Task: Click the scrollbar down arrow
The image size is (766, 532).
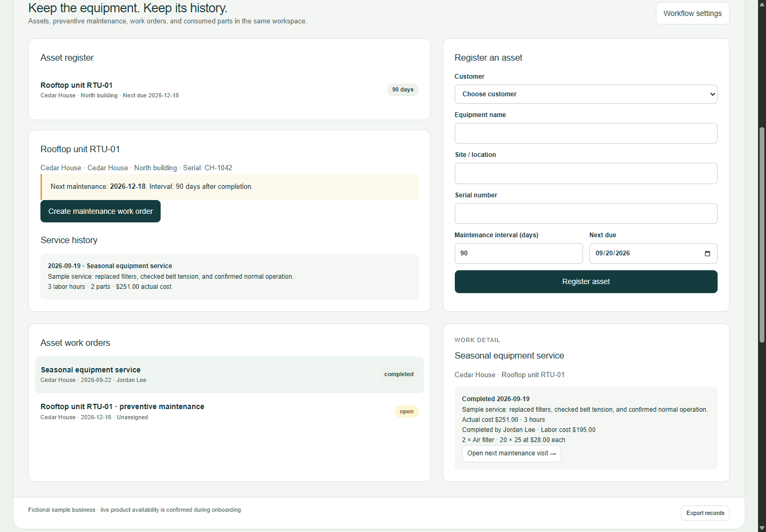Action: tap(762, 528)
